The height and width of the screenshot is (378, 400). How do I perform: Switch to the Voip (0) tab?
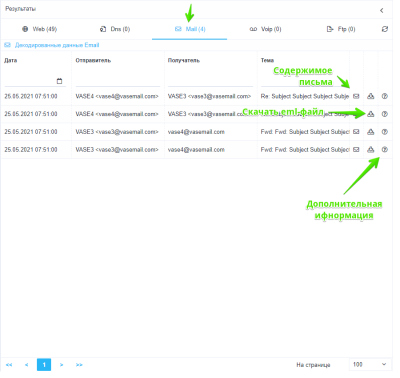point(265,29)
